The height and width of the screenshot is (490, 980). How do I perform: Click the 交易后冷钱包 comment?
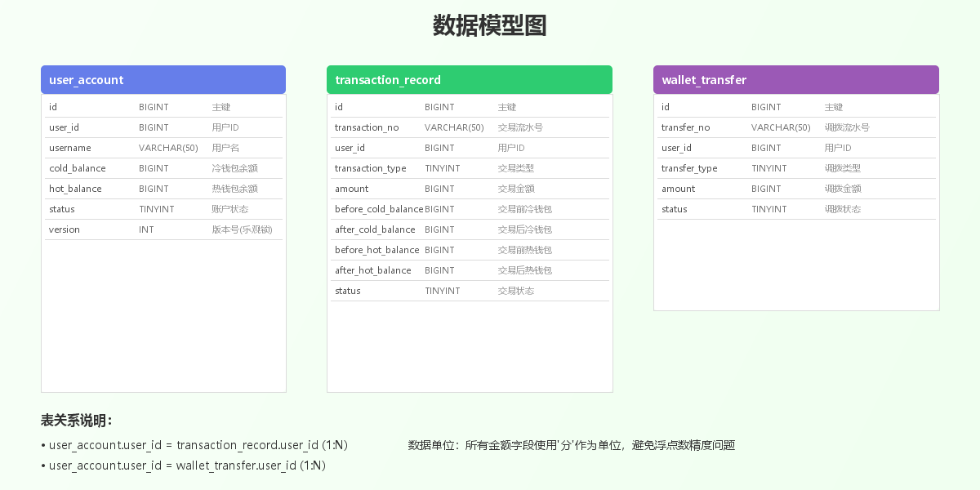point(525,229)
